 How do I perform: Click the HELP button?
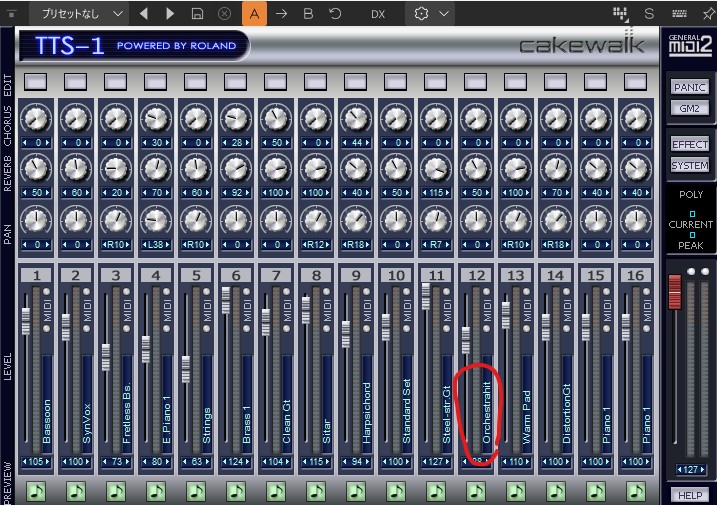(x=690, y=495)
